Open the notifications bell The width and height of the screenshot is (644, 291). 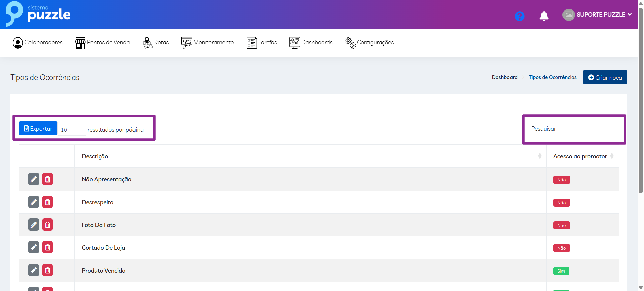(544, 16)
